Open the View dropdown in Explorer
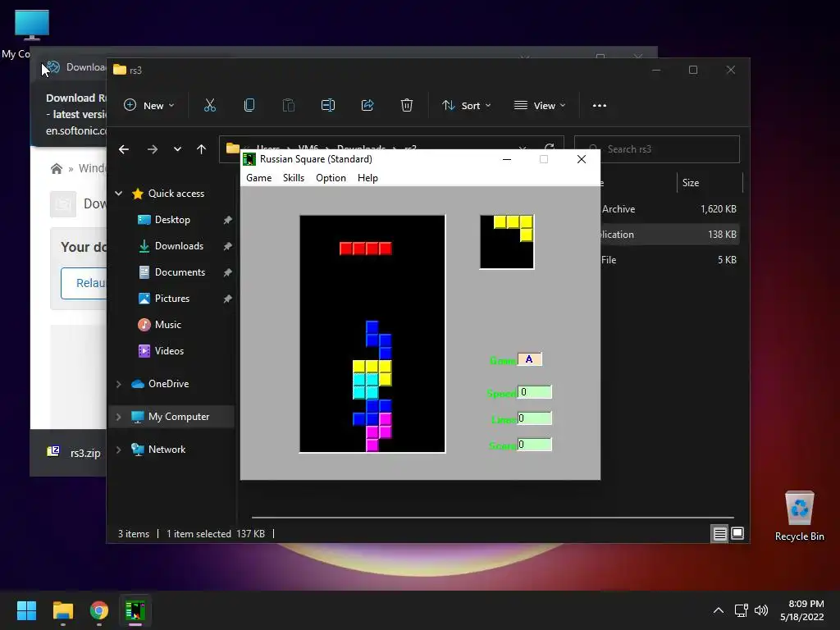The height and width of the screenshot is (630, 840). 540,106
